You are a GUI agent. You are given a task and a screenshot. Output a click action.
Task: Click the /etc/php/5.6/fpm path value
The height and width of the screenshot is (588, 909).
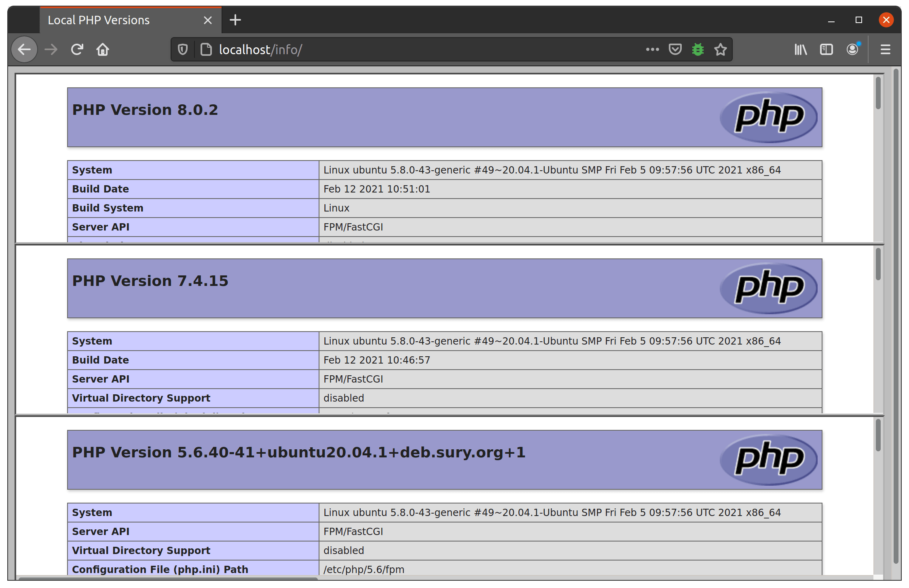point(364,569)
